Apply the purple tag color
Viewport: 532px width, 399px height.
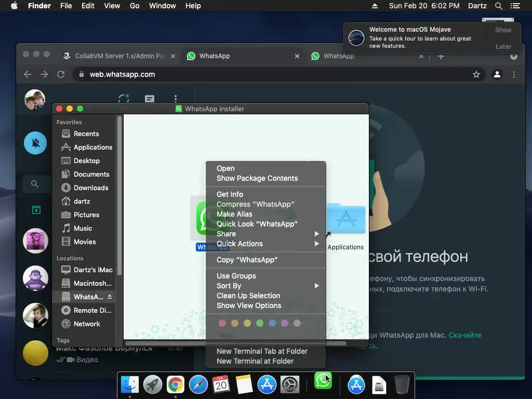tap(285, 323)
